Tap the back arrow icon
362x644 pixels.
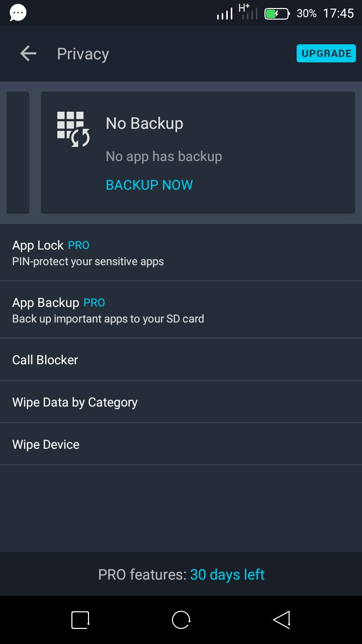28,54
